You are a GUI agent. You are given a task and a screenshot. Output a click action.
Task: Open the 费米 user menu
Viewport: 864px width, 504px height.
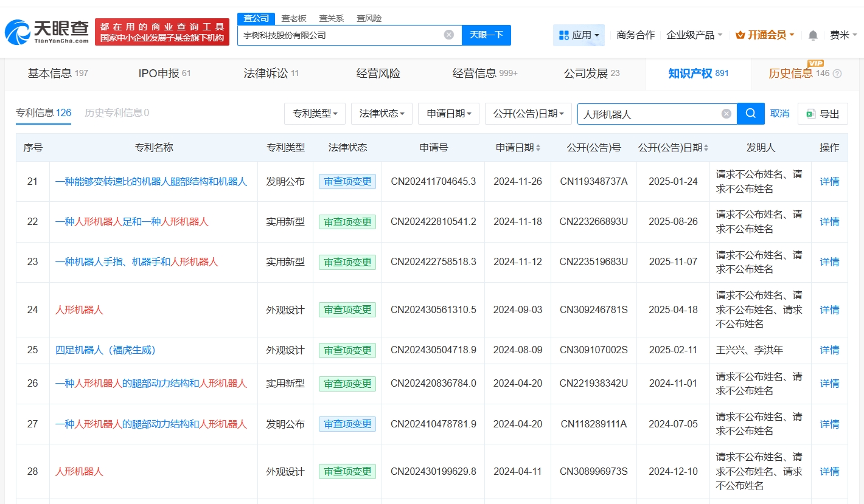click(x=843, y=35)
